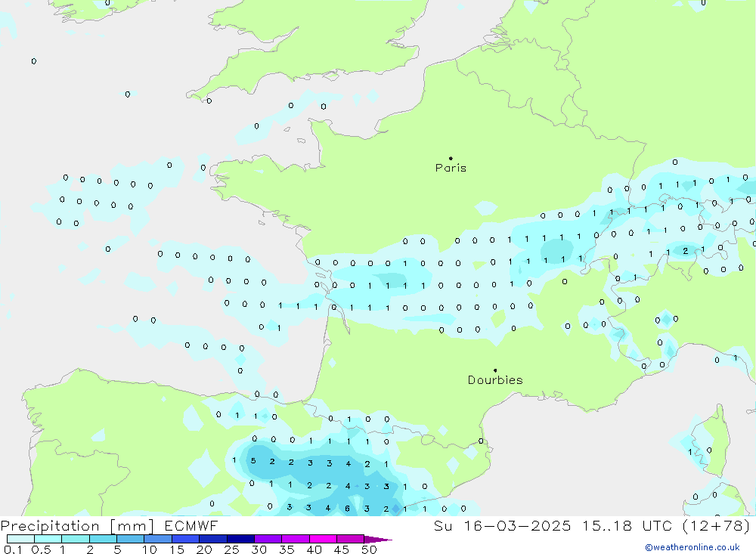This screenshot has width=756, height=554.
Task: Select the 0.1–0.5 mm legend swatch
Action: click(20, 539)
